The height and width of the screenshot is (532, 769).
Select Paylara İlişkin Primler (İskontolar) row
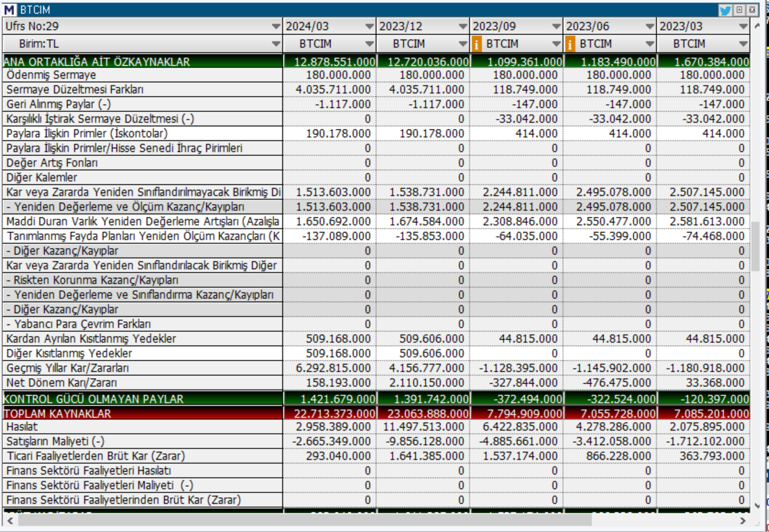[143, 134]
